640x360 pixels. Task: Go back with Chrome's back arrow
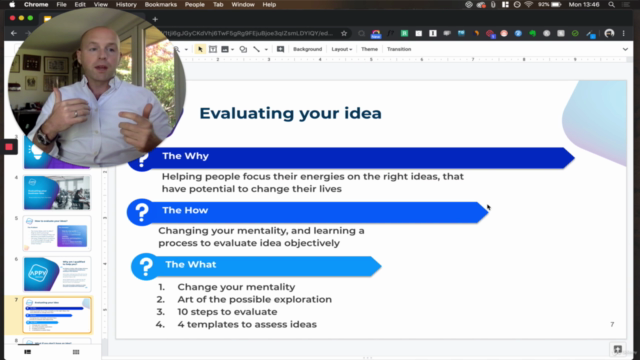click(x=14, y=33)
